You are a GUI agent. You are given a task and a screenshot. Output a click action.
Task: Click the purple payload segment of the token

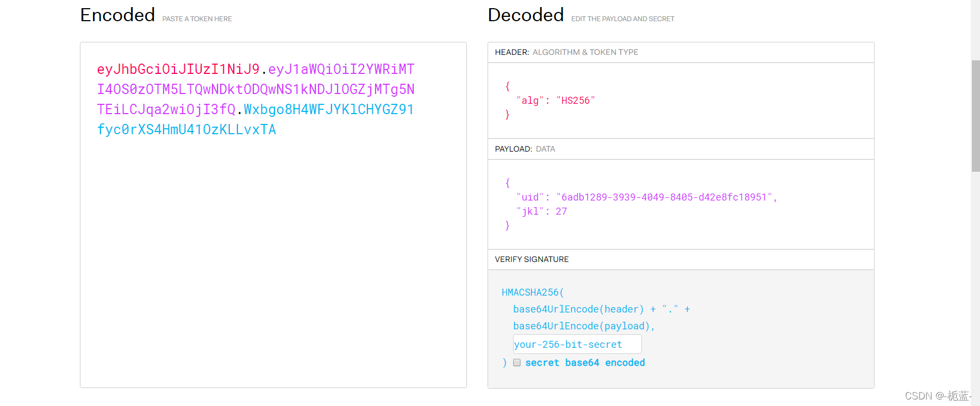pyautogui.click(x=255, y=90)
